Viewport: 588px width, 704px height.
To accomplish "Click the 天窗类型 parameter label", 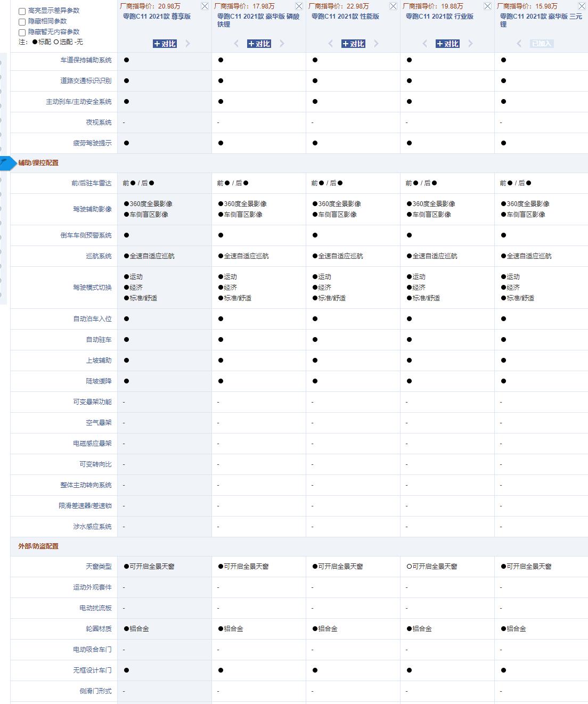I will (x=99, y=567).
